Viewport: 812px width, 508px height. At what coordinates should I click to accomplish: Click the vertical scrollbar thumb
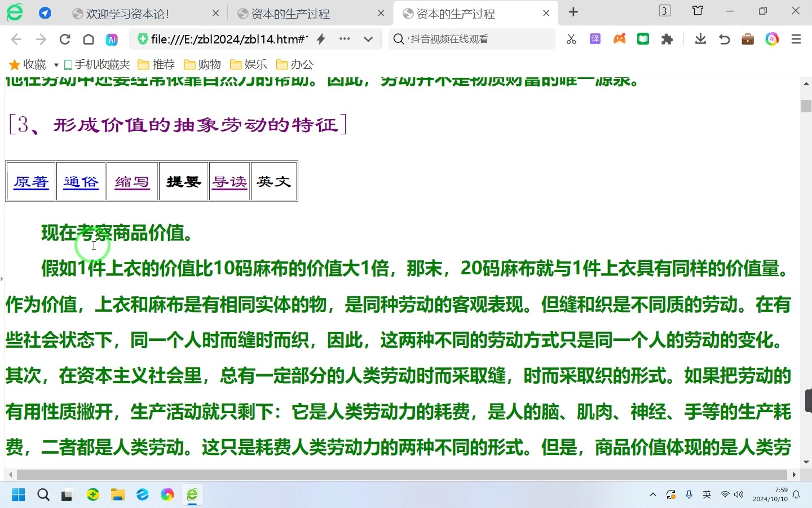[806, 106]
